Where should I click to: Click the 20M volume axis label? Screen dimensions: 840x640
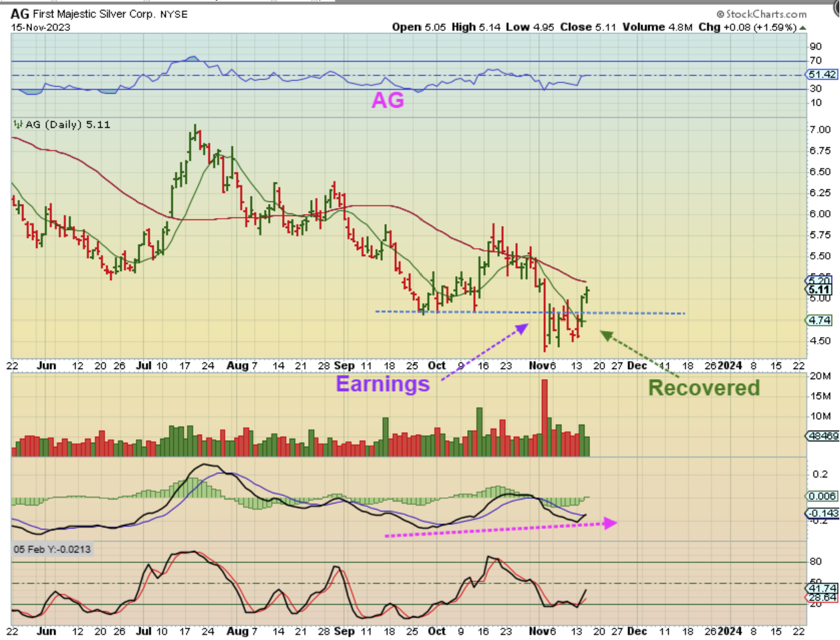(820, 376)
